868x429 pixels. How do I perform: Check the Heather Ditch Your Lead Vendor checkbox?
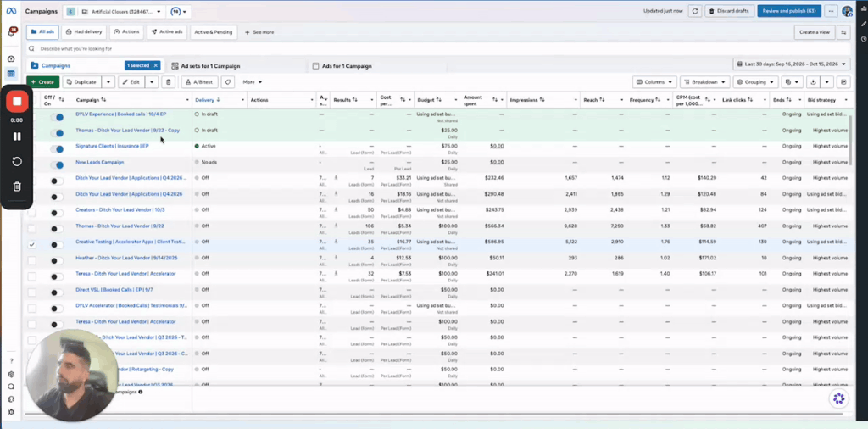(x=32, y=261)
